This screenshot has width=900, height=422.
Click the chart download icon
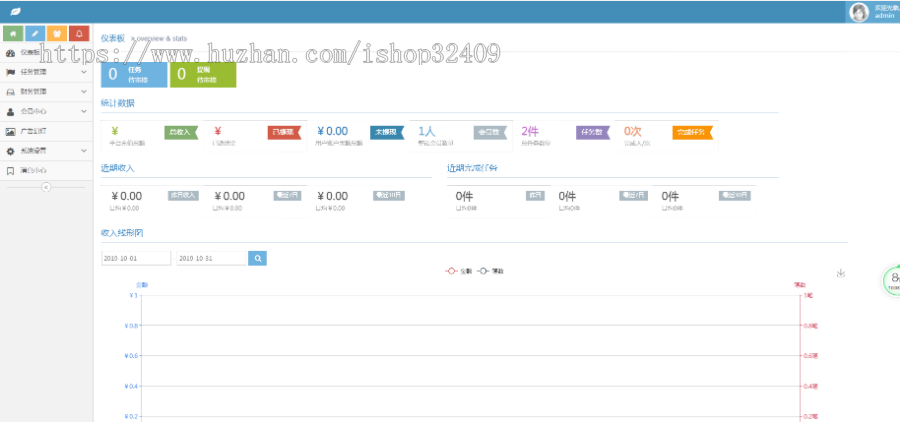[x=841, y=273]
